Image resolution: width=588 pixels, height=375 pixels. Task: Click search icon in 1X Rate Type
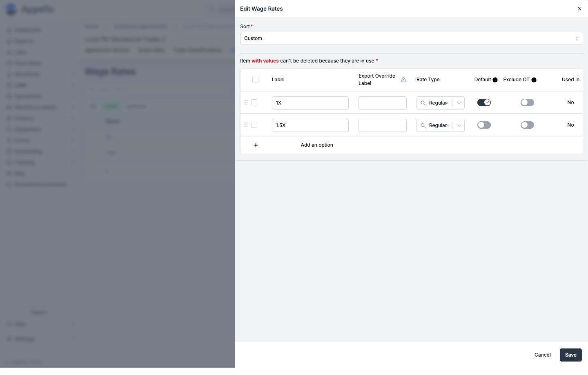pos(423,103)
